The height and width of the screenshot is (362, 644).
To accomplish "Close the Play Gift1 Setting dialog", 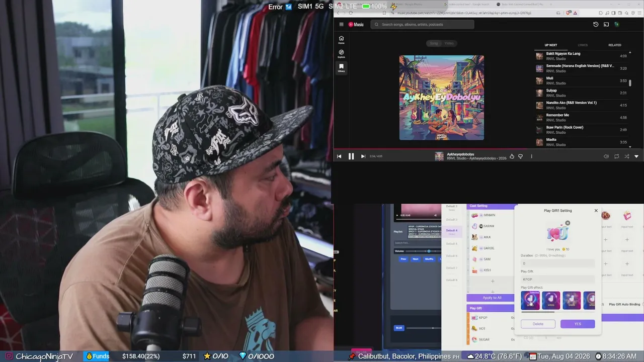I will pyautogui.click(x=596, y=211).
